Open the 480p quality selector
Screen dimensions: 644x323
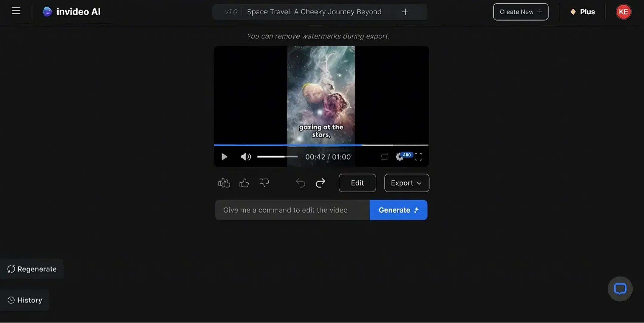[404, 156]
